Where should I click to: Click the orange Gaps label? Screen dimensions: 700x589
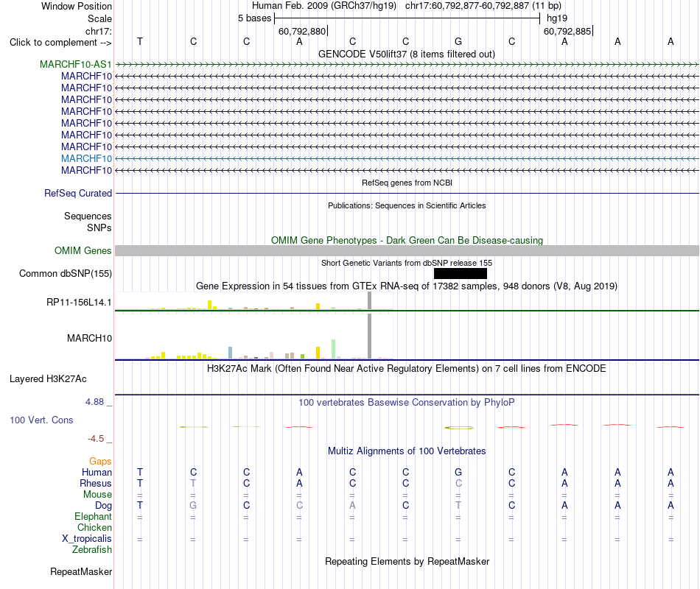(x=100, y=461)
